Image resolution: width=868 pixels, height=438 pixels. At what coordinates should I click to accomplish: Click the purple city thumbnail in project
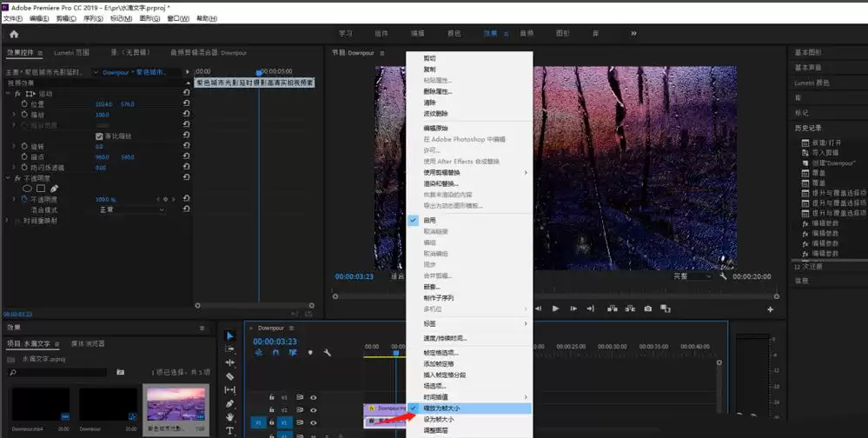pos(176,406)
